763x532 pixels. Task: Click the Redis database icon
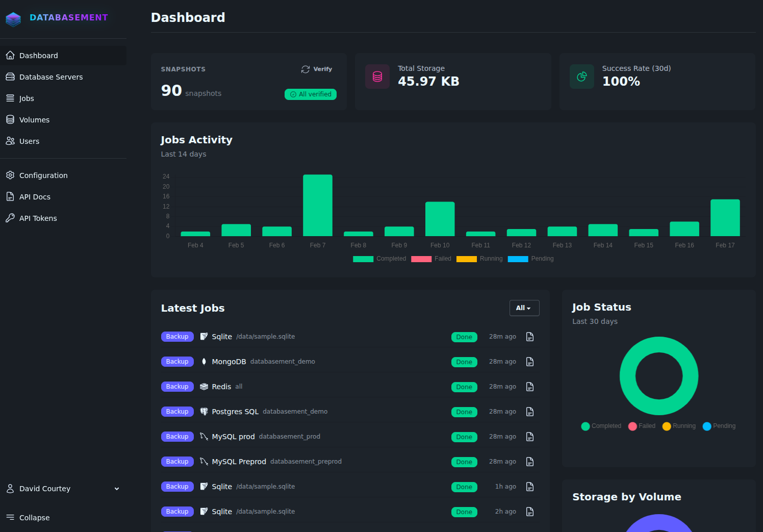tap(204, 387)
